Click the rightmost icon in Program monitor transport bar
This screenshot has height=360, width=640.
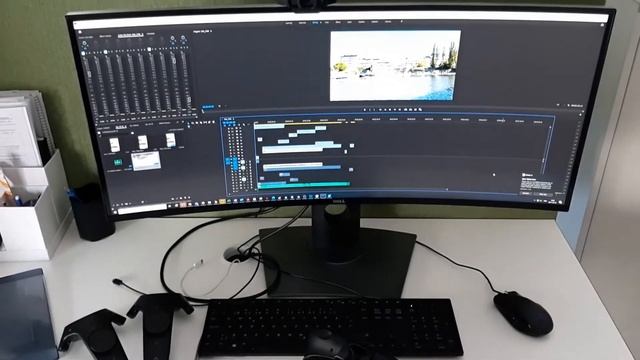click(x=420, y=109)
